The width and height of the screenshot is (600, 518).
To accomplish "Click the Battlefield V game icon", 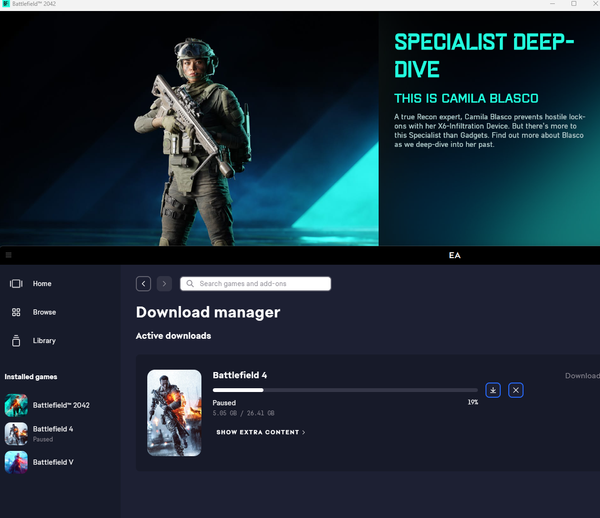I will (x=16, y=462).
